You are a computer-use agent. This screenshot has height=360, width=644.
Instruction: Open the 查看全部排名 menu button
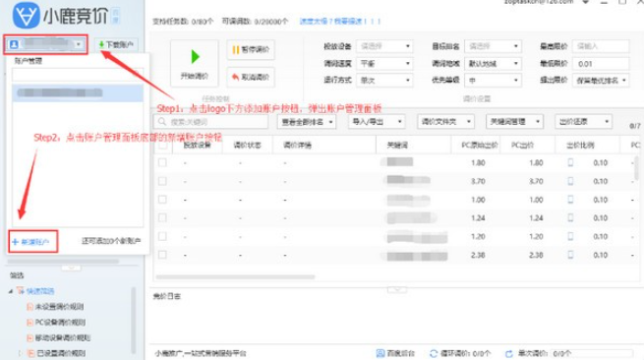(x=307, y=122)
